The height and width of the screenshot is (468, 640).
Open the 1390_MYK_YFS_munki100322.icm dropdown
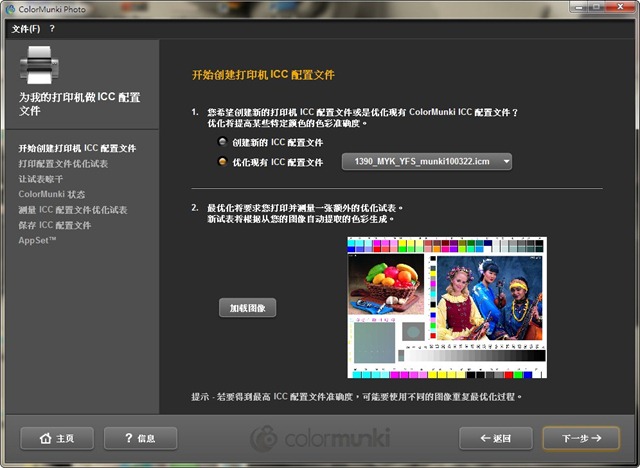pyautogui.click(x=427, y=162)
